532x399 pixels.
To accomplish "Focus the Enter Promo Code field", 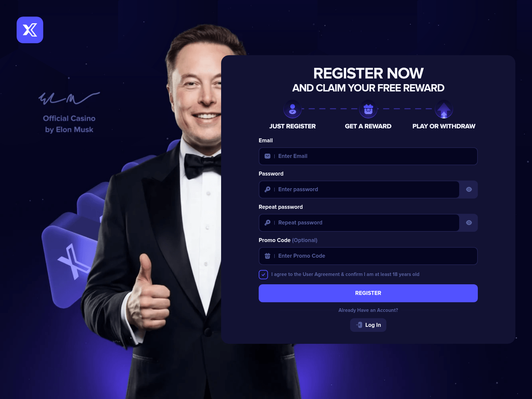I will [368, 256].
